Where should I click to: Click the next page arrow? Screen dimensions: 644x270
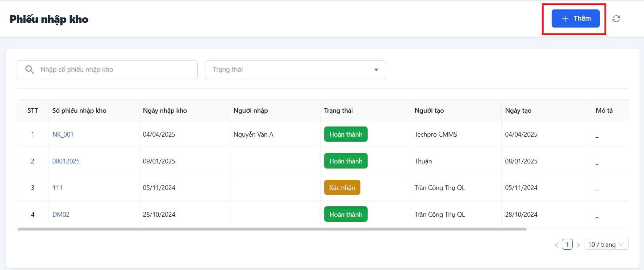pyautogui.click(x=578, y=245)
